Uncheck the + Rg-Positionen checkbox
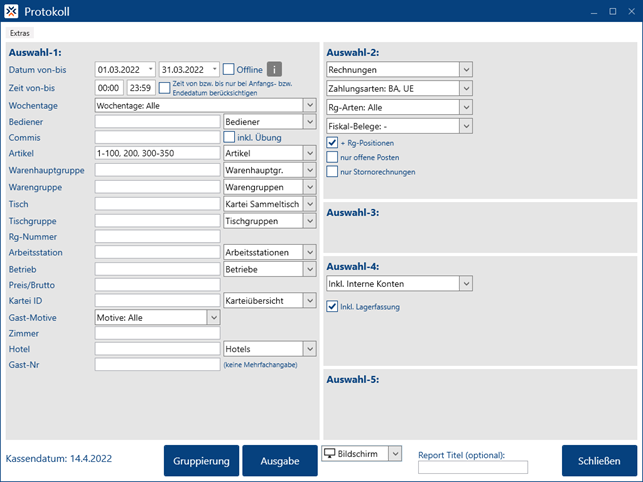The height and width of the screenshot is (482, 643). [333, 143]
